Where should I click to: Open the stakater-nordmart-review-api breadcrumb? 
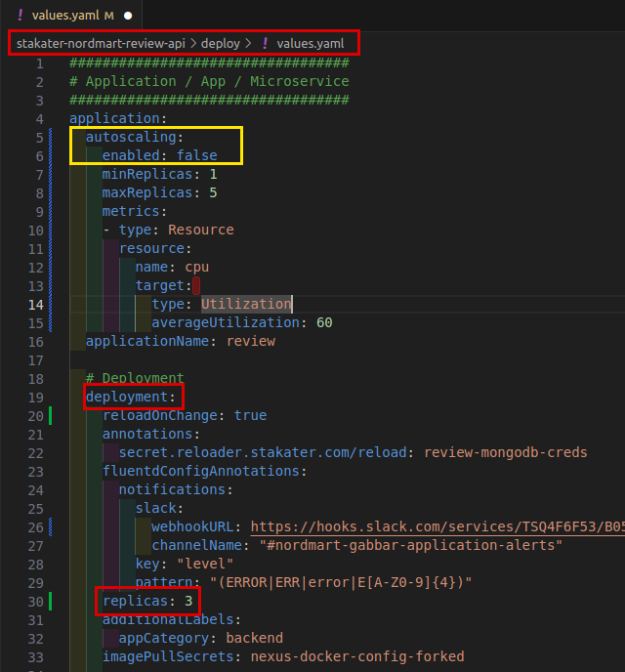tap(99, 44)
